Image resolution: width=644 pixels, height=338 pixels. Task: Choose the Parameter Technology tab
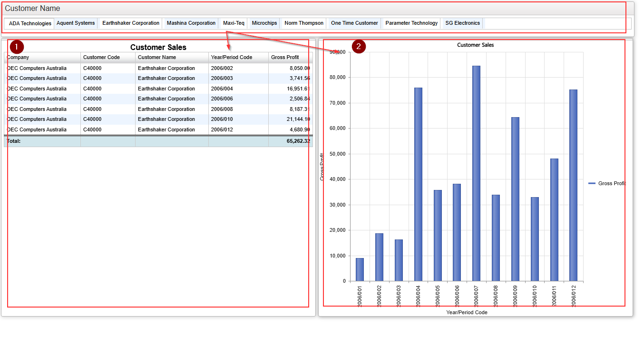(411, 23)
